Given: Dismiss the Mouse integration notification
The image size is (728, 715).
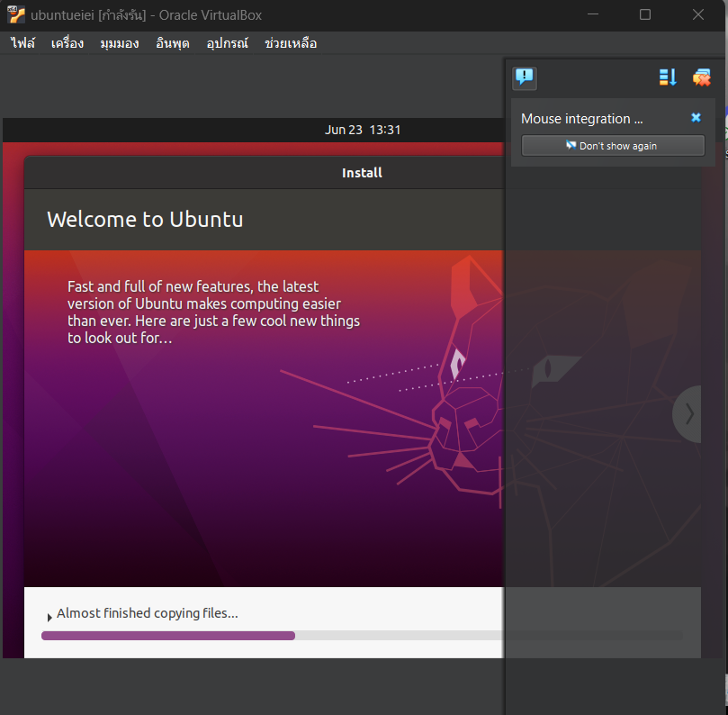Looking at the screenshot, I should [x=696, y=118].
